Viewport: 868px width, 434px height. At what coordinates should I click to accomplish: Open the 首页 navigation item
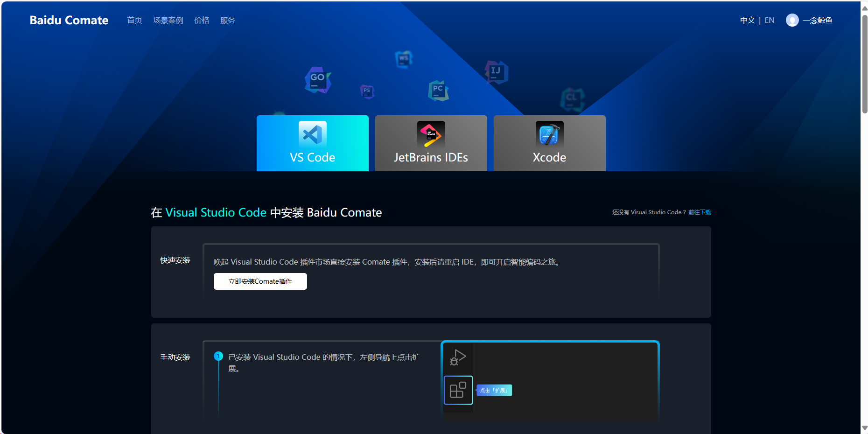(134, 20)
